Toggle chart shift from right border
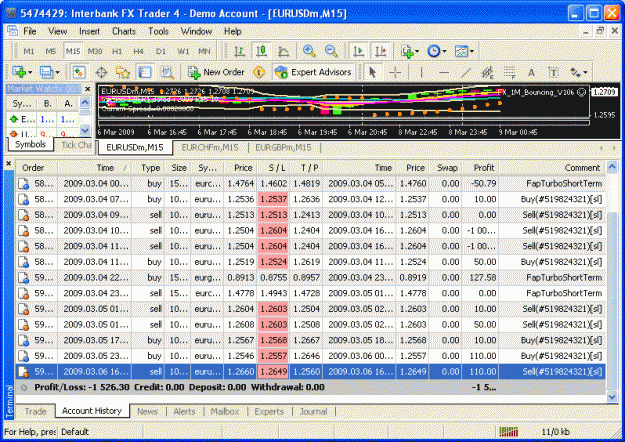Viewport: 625px width, 442px height. (x=380, y=51)
